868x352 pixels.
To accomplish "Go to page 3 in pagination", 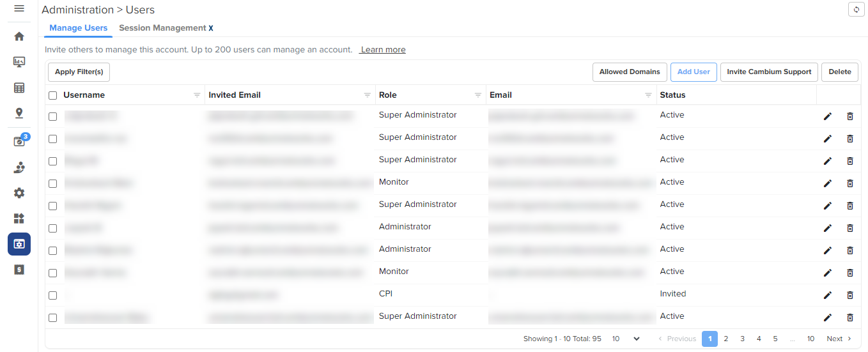I will (742, 339).
